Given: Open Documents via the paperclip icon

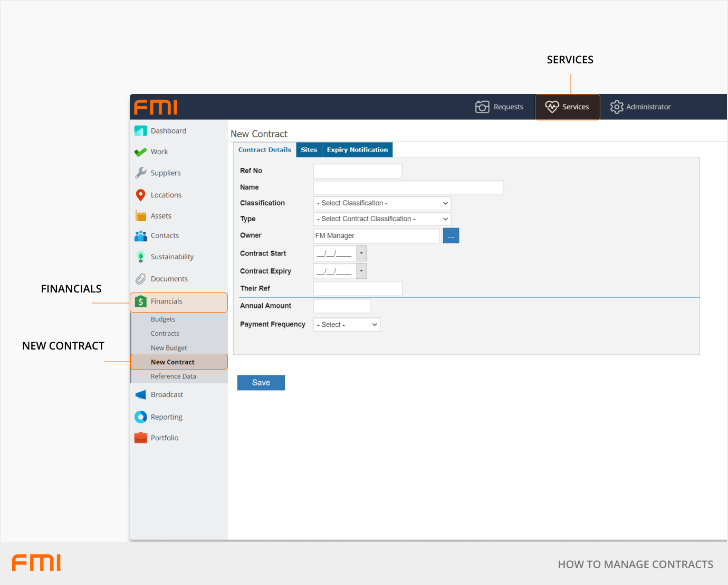Looking at the screenshot, I should 140,279.
